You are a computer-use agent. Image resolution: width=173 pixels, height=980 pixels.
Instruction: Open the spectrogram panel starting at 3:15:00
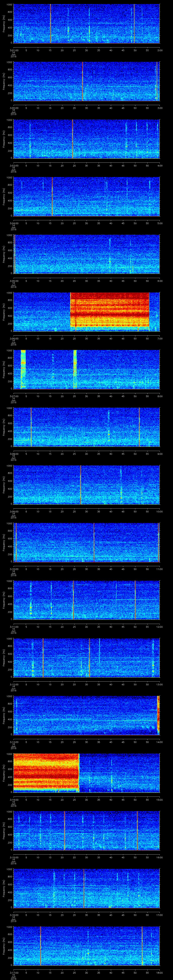(x=87, y=831)
